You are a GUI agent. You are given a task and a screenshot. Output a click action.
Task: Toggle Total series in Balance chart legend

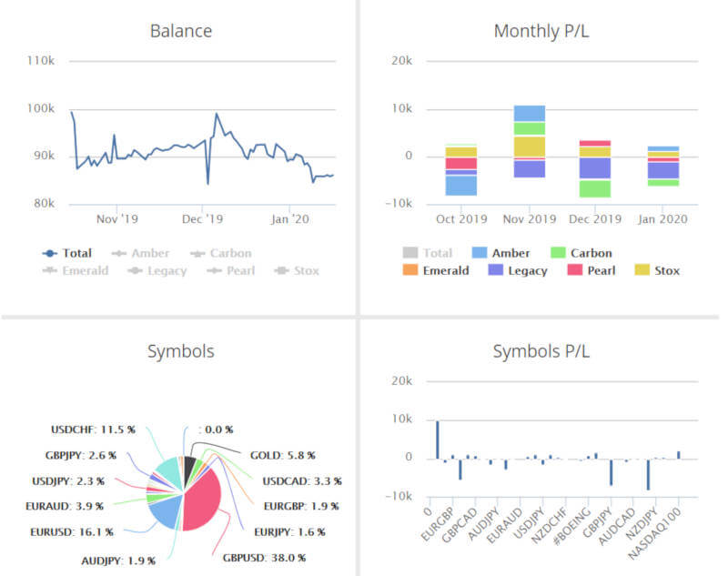(73, 253)
